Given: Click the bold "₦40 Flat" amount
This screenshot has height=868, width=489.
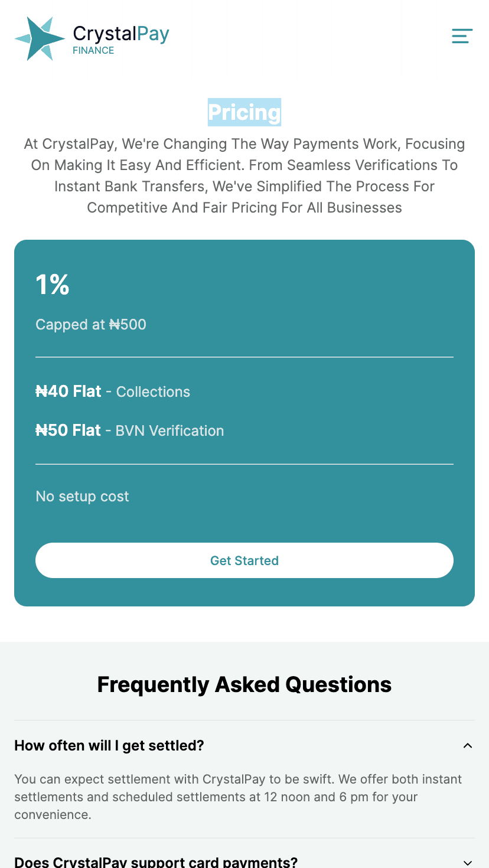Looking at the screenshot, I should point(69,391).
